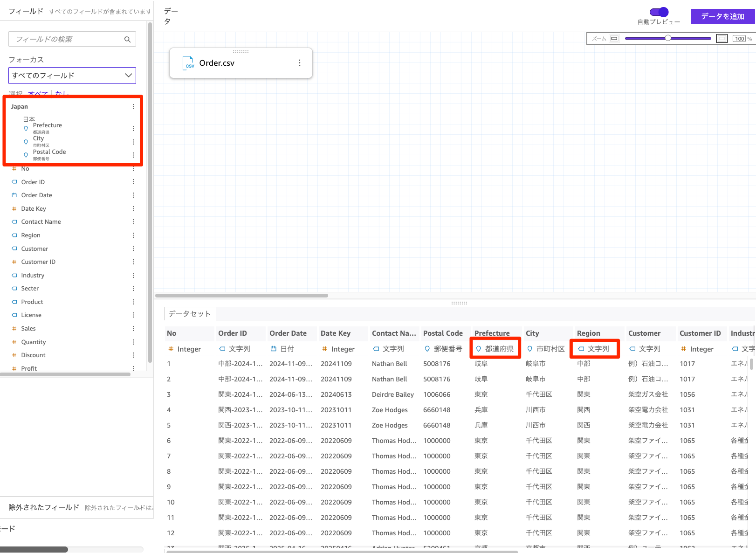Image resolution: width=756 pixels, height=553 pixels.
Task: Click the zoom reset icon left of the zoom slider
Action: coord(614,38)
